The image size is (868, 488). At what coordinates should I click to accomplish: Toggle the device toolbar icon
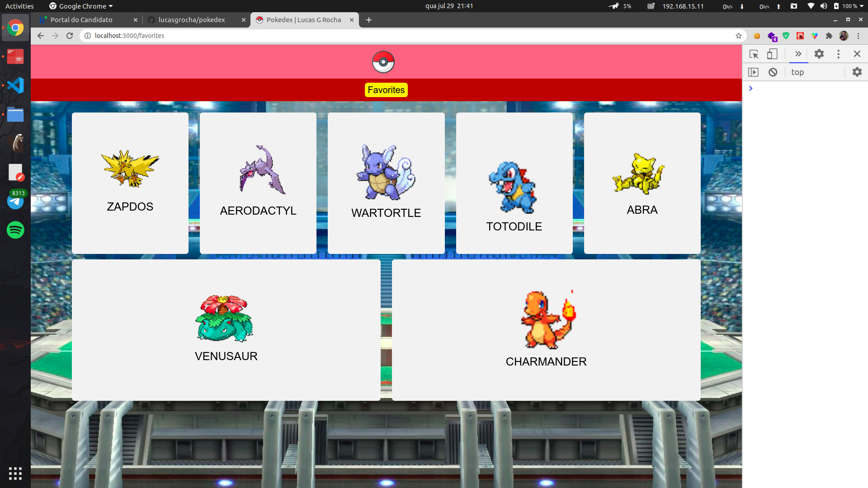pos(772,54)
